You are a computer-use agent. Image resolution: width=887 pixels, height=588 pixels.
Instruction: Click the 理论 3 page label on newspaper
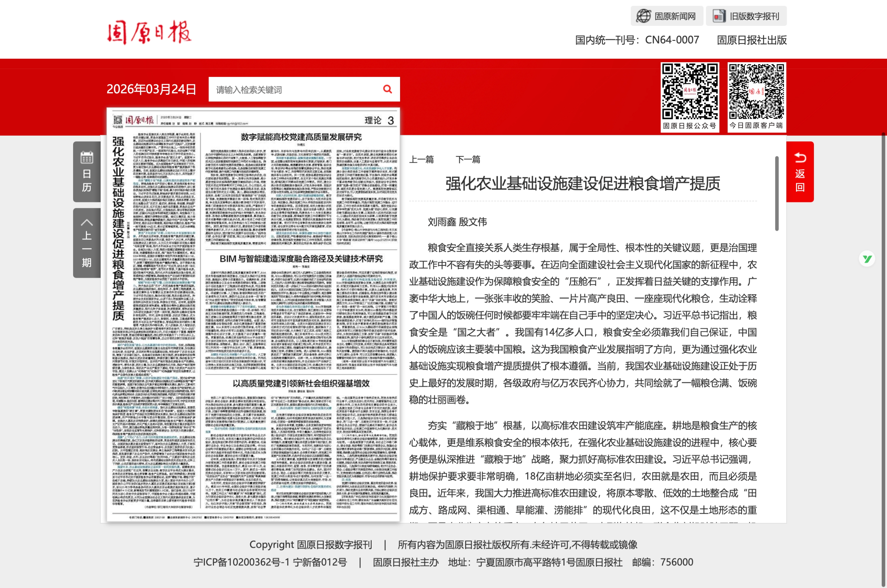(x=379, y=120)
